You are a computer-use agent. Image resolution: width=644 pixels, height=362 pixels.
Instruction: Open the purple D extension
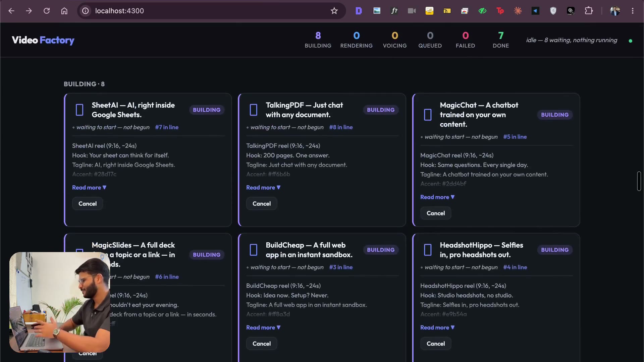point(359,11)
